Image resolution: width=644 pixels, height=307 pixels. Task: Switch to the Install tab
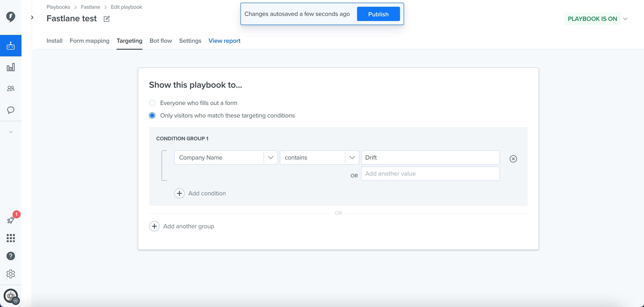[x=55, y=41]
